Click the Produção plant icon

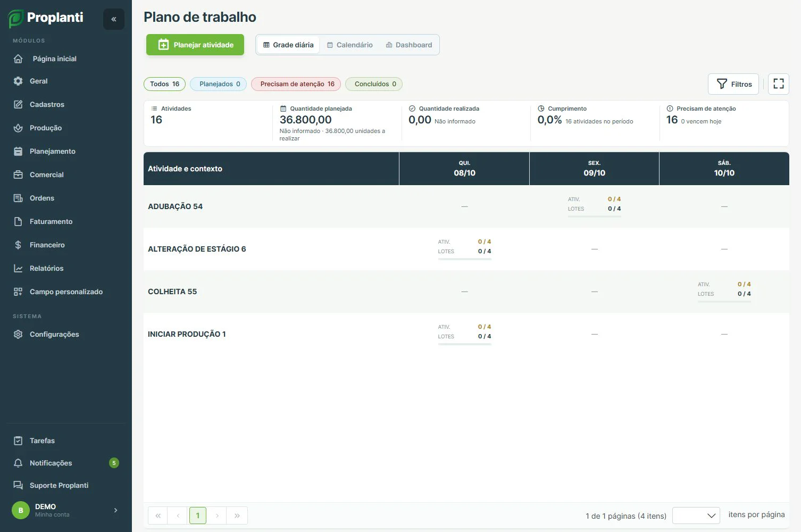tap(18, 128)
